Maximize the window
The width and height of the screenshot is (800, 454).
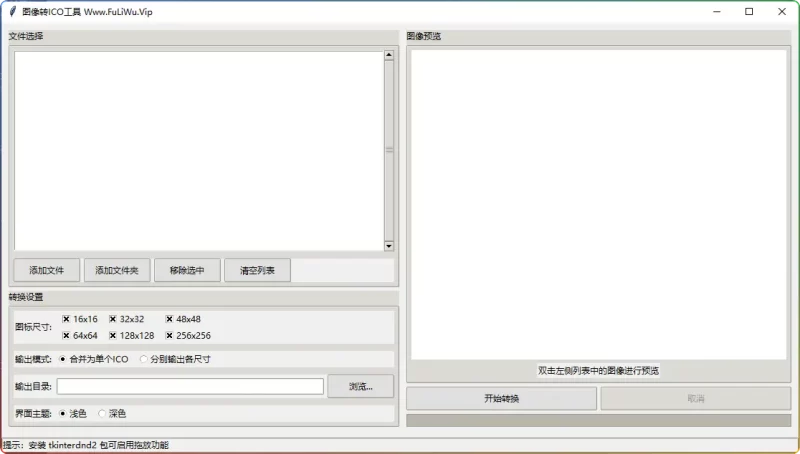point(749,11)
